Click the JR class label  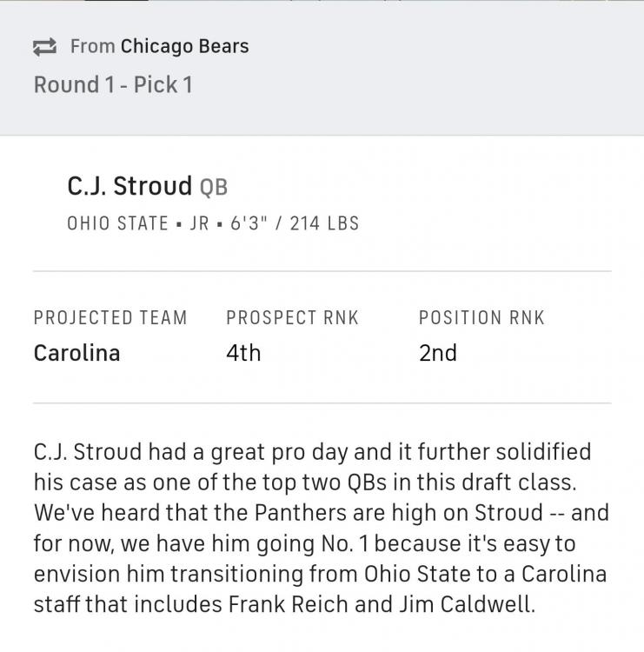pyautogui.click(x=199, y=223)
